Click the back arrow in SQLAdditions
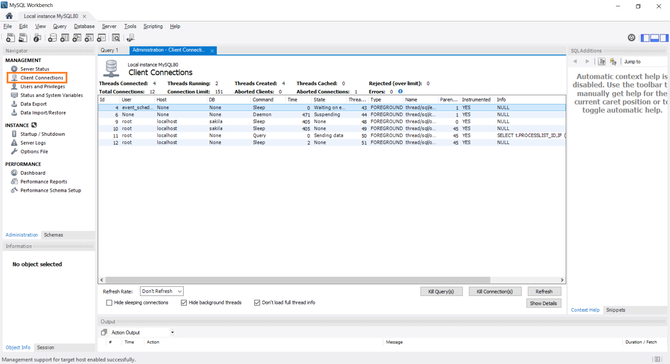The image size is (670, 364). tap(575, 62)
